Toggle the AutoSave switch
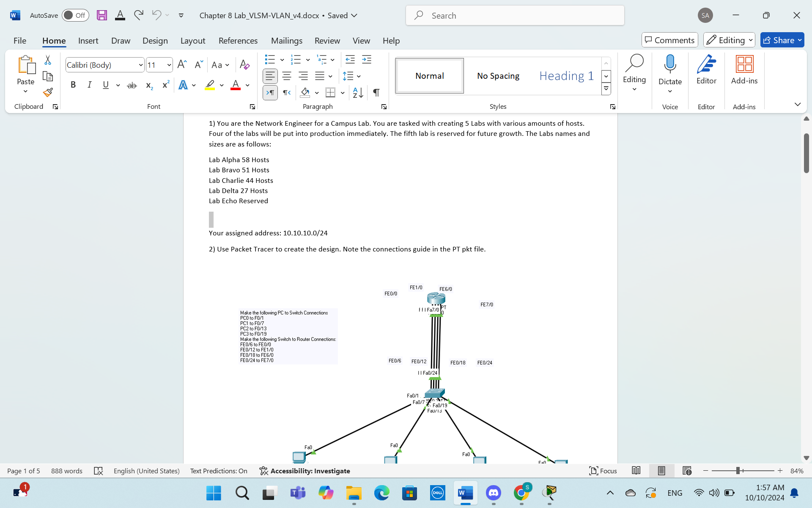Screen dimensions: 812x508 [75, 16]
